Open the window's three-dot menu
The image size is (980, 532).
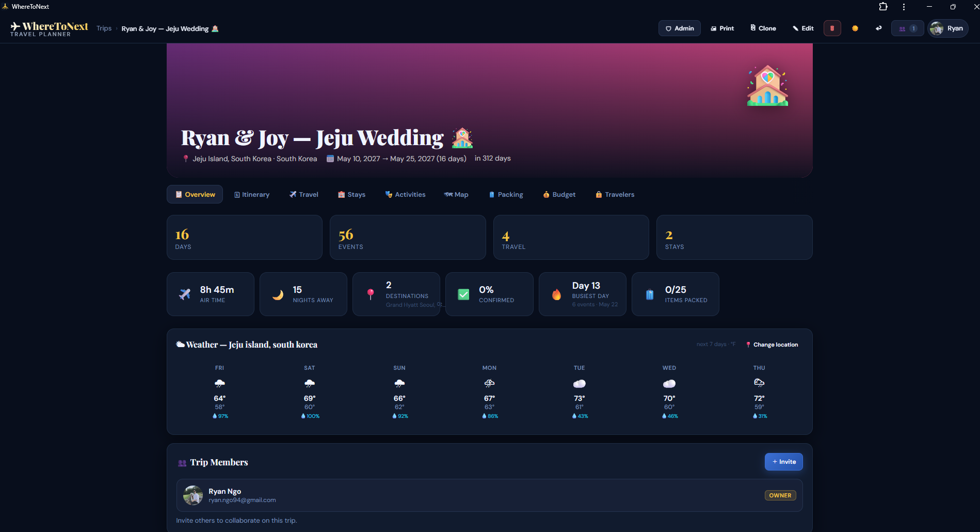point(904,7)
